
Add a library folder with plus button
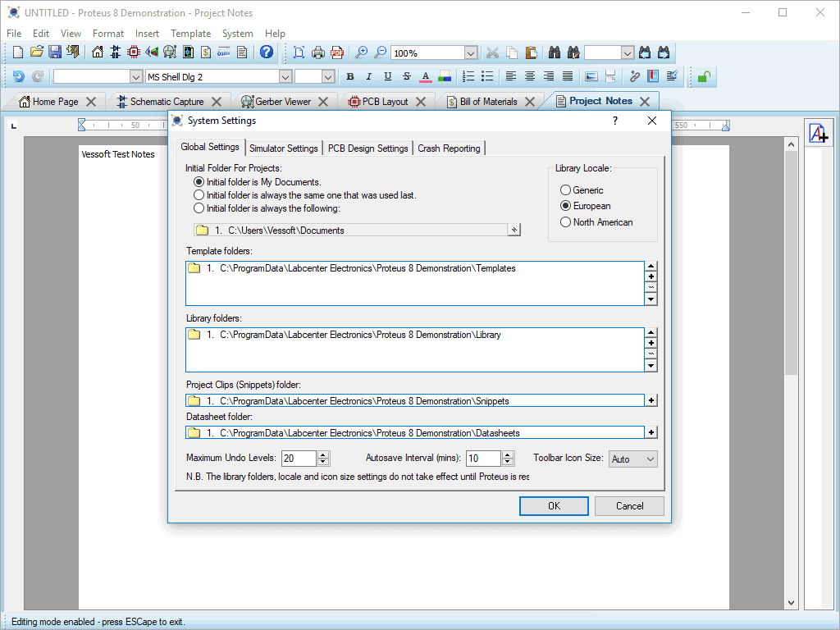click(651, 344)
